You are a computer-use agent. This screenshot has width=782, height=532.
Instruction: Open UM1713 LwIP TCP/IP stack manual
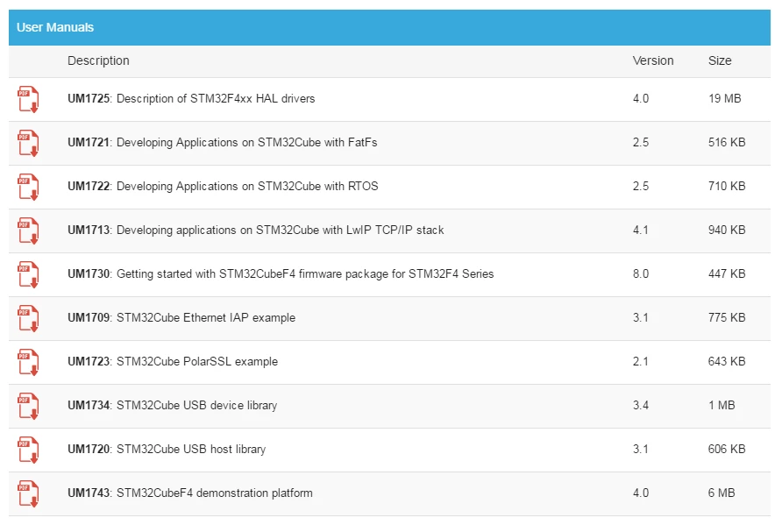pos(256,231)
